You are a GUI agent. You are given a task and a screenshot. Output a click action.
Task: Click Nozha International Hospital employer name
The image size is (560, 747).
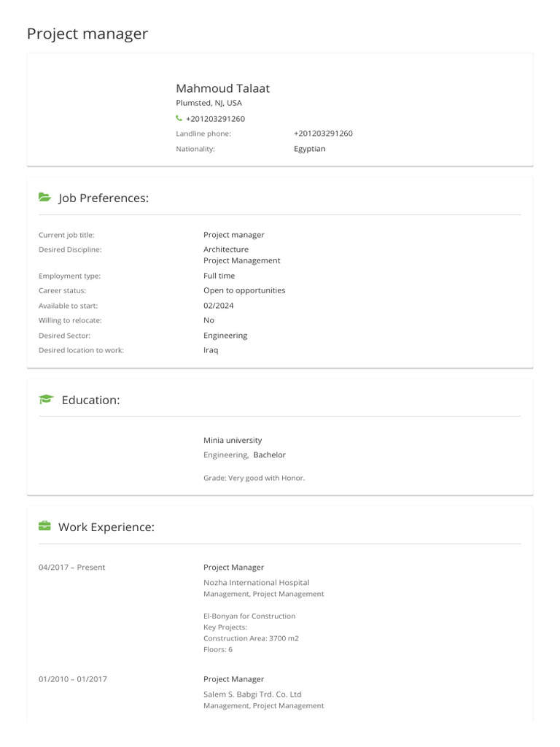click(256, 583)
